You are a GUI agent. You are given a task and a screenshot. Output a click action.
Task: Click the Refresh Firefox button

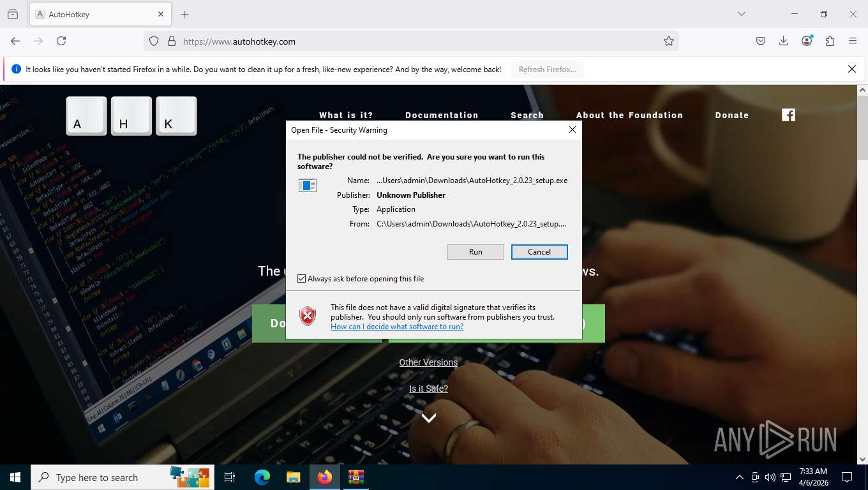click(548, 70)
